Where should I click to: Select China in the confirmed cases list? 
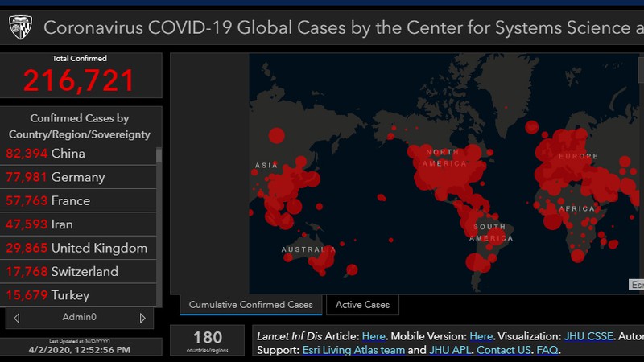coord(68,154)
